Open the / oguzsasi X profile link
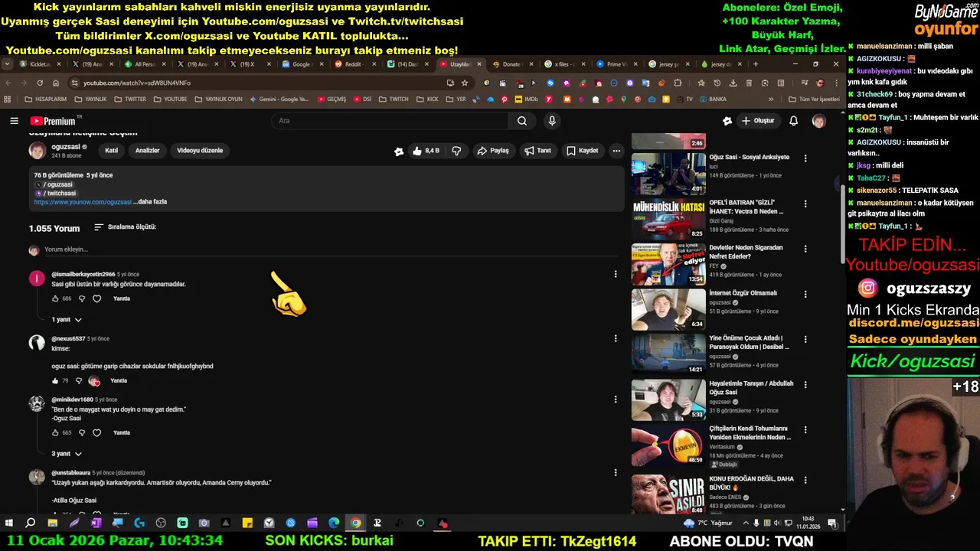This screenshot has width=980, height=551. tap(54, 184)
